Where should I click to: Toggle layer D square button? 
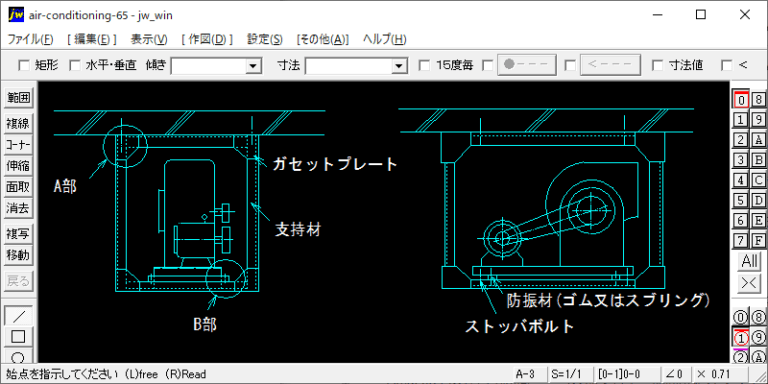click(758, 200)
